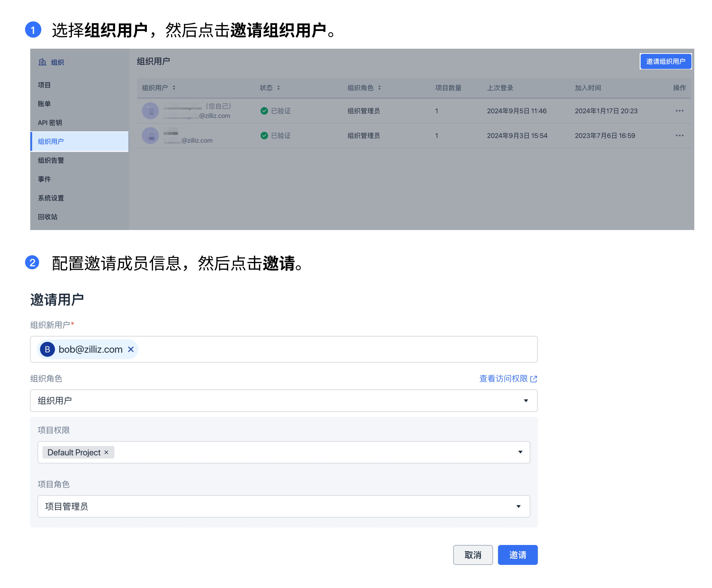This screenshot has height=588, width=712.
Task: Sort by 组织用户 column arrows
Action: point(174,88)
